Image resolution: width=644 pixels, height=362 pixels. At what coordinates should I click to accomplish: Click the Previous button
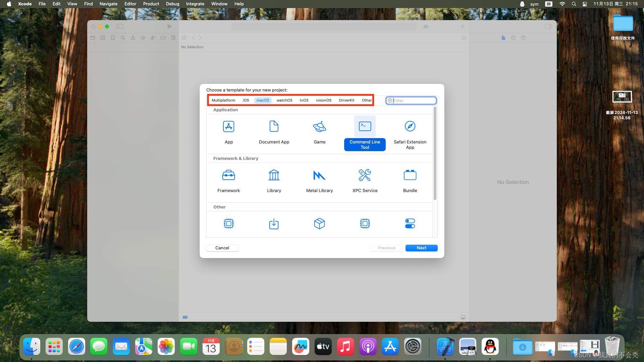[x=387, y=248]
